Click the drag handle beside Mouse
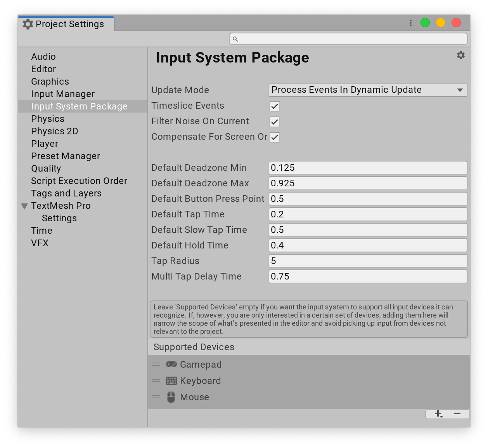Screen dimensions: 488x448 (x=156, y=397)
